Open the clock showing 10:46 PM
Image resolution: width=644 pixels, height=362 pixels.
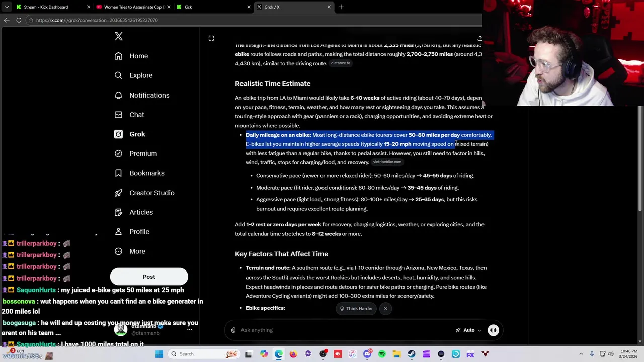tap(627, 354)
